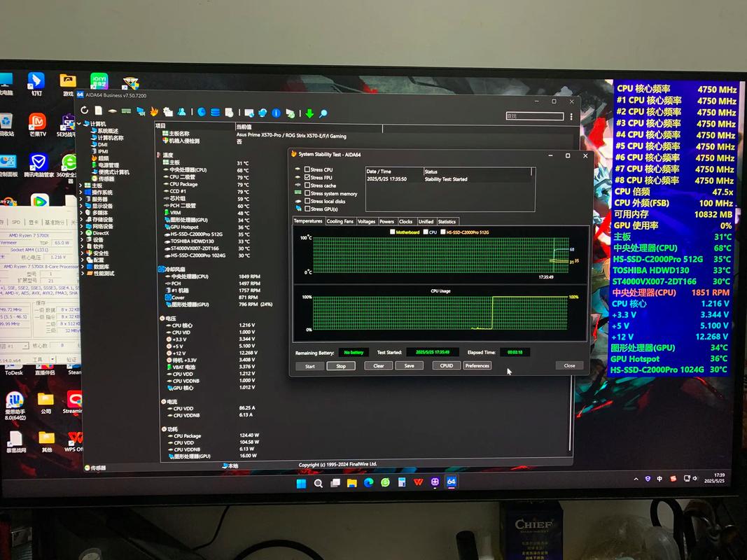Screen dimensions: 747x560
Task: Click the blue stacked database icon in toolbar
Action: (x=216, y=113)
